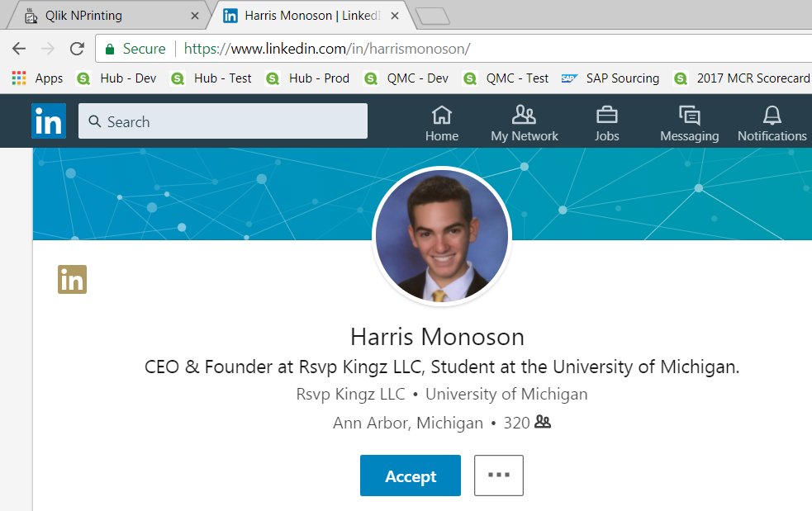Click the CEO & Founder headline text
The image size is (812, 511).
pyautogui.click(x=442, y=367)
